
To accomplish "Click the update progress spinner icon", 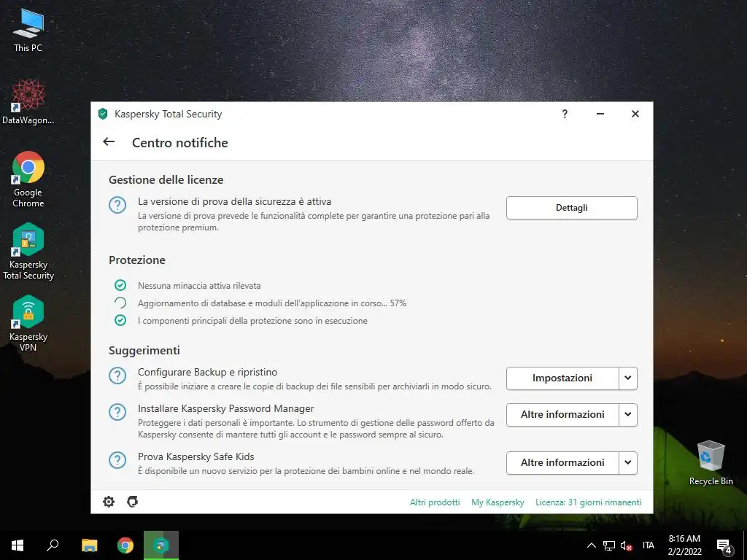I will tap(120, 303).
